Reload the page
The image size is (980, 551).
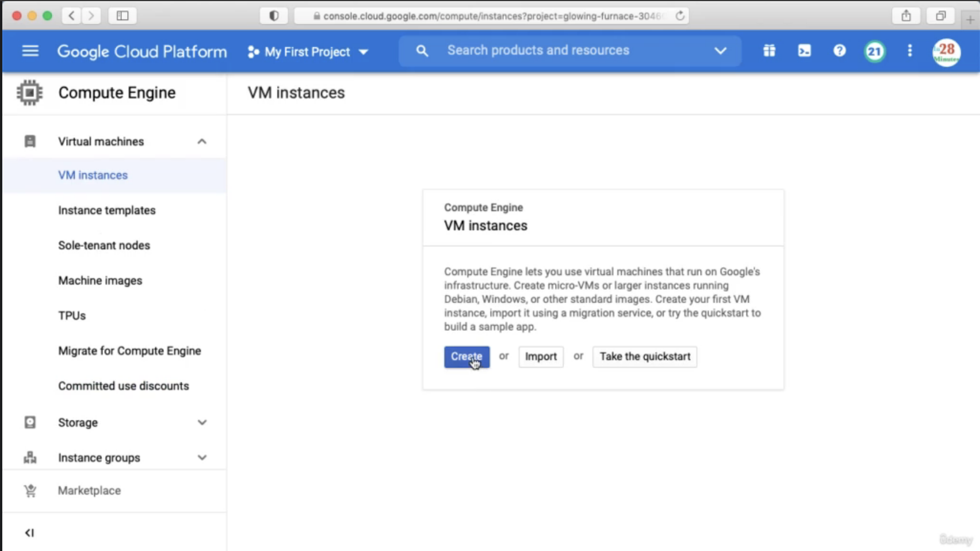tap(680, 16)
